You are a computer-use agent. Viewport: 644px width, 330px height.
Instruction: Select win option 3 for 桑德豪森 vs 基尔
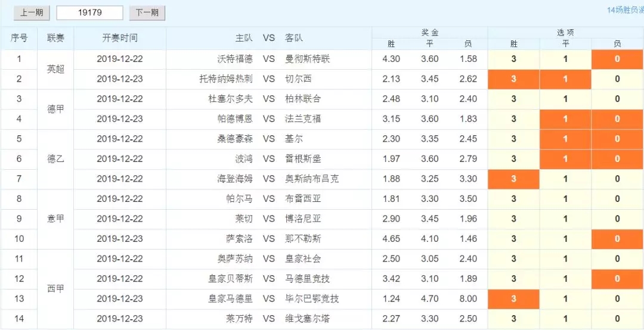pyautogui.click(x=513, y=139)
